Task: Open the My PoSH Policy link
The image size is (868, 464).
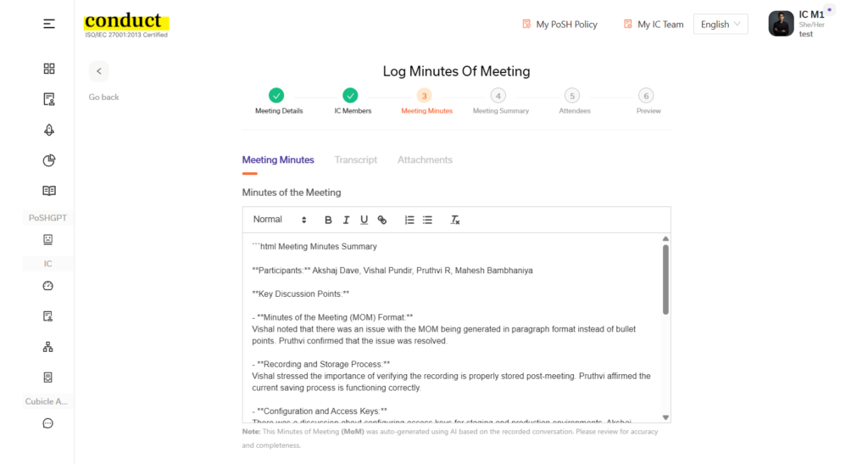Action: (x=559, y=25)
